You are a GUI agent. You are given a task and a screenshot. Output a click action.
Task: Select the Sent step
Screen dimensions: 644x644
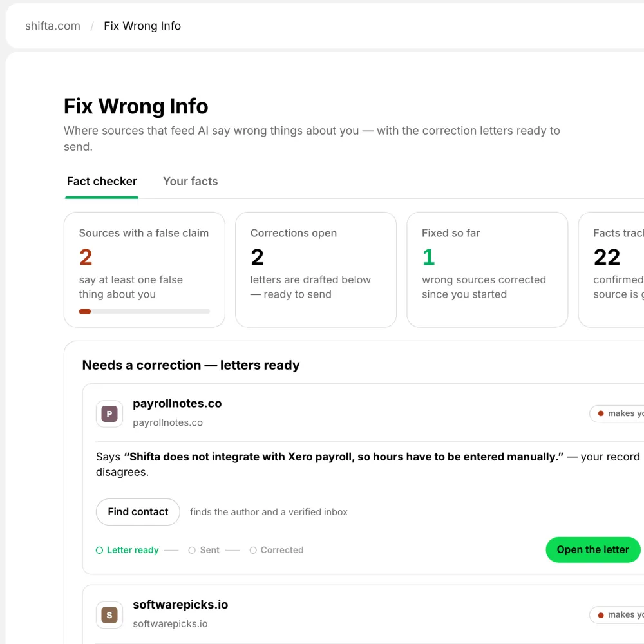pyautogui.click(x=204, y=550)
